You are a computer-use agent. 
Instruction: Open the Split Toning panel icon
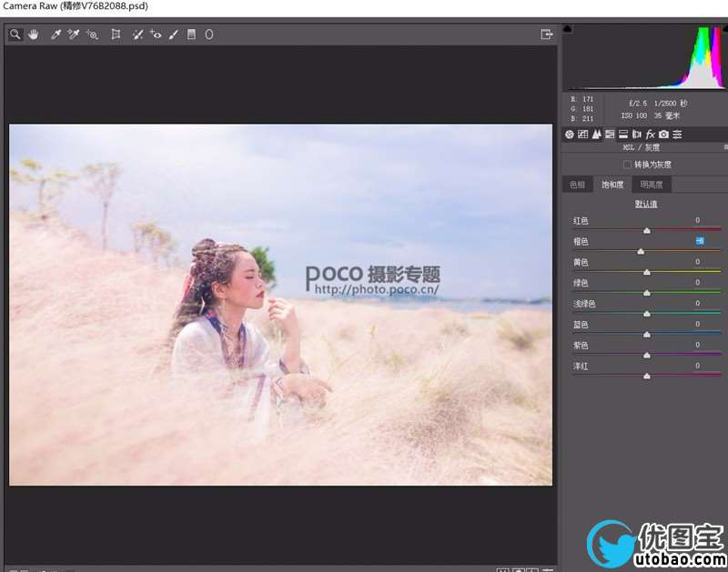coord(623,135)
